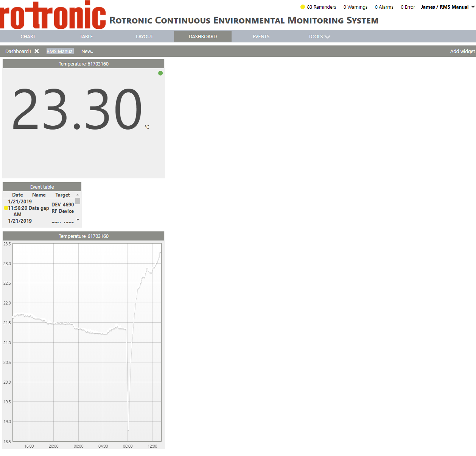Click the green status indicator on temperature widget
The width and height of the screenshot is (476, 456).
(160, 73)
